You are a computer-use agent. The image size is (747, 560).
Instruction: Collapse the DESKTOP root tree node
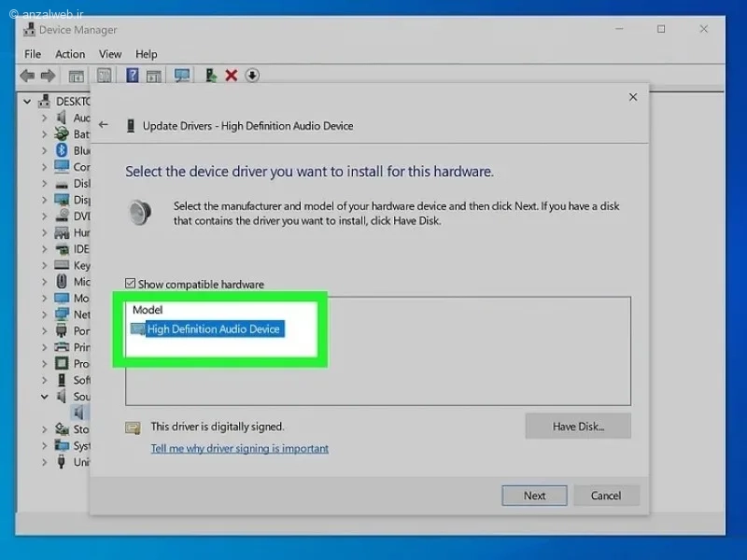(x=27, y=102)
